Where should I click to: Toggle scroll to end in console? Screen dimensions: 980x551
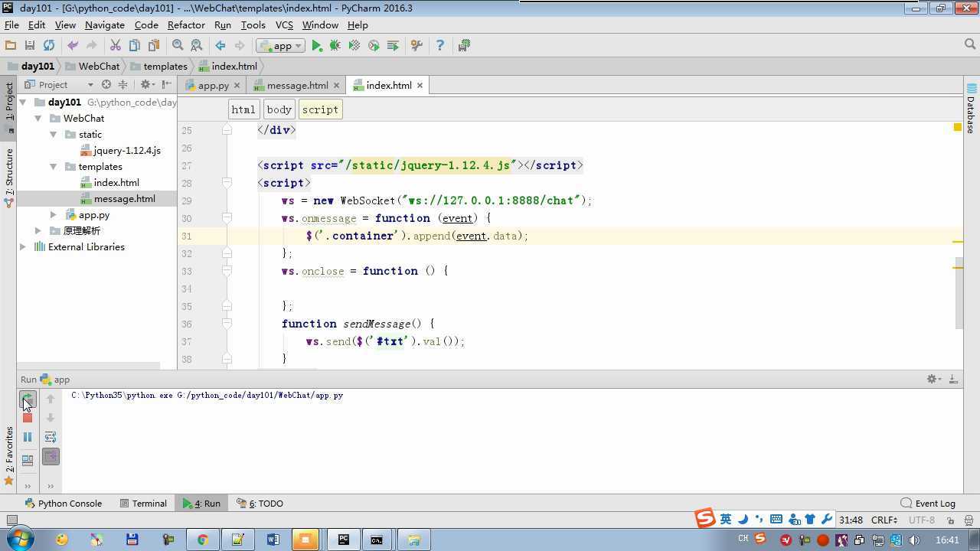51,456
